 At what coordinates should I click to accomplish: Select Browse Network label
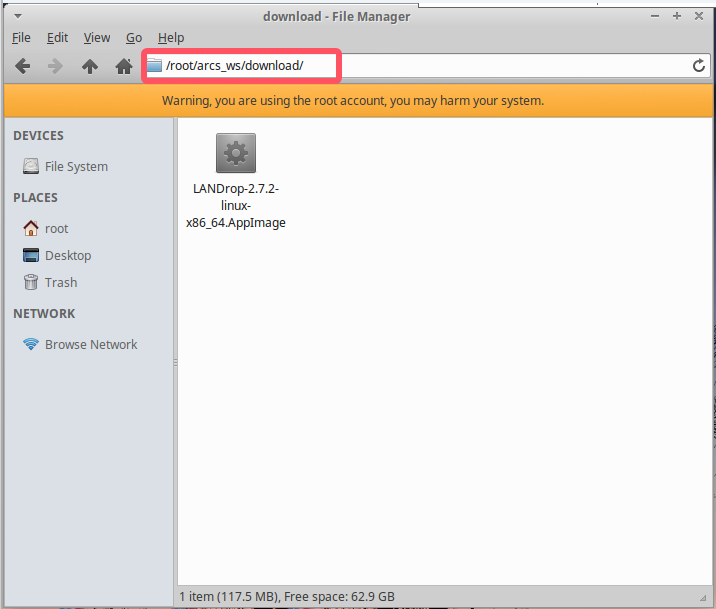pos(91,344)
